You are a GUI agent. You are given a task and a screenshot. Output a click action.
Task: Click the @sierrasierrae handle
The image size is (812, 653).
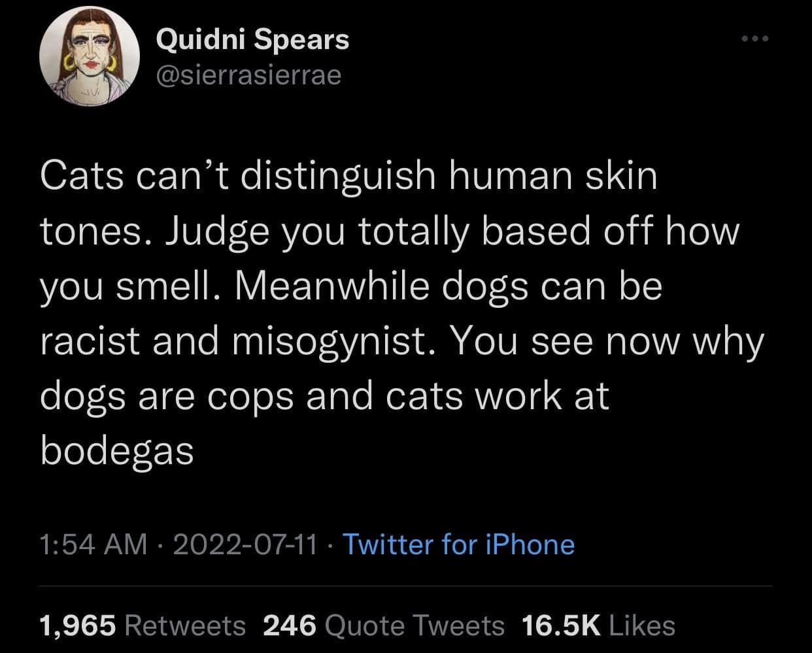click(248, 75)
